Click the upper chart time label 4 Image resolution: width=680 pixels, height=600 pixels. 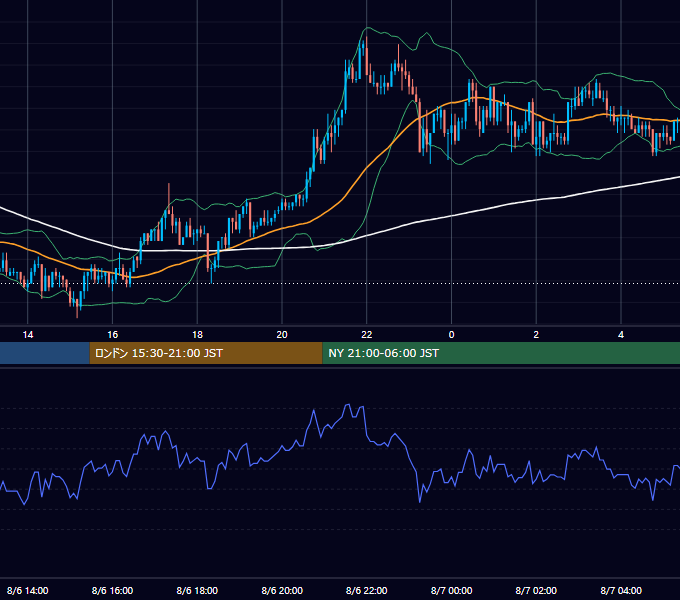(621, 335)
